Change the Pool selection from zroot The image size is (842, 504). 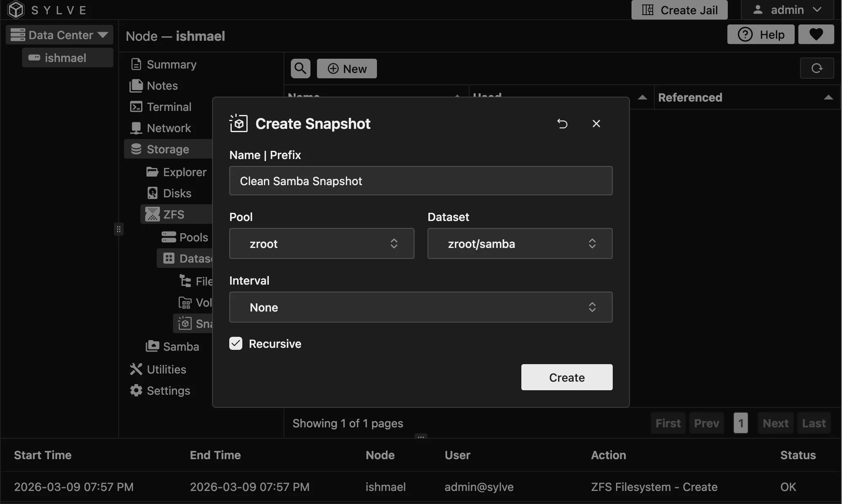coord(321,243)
